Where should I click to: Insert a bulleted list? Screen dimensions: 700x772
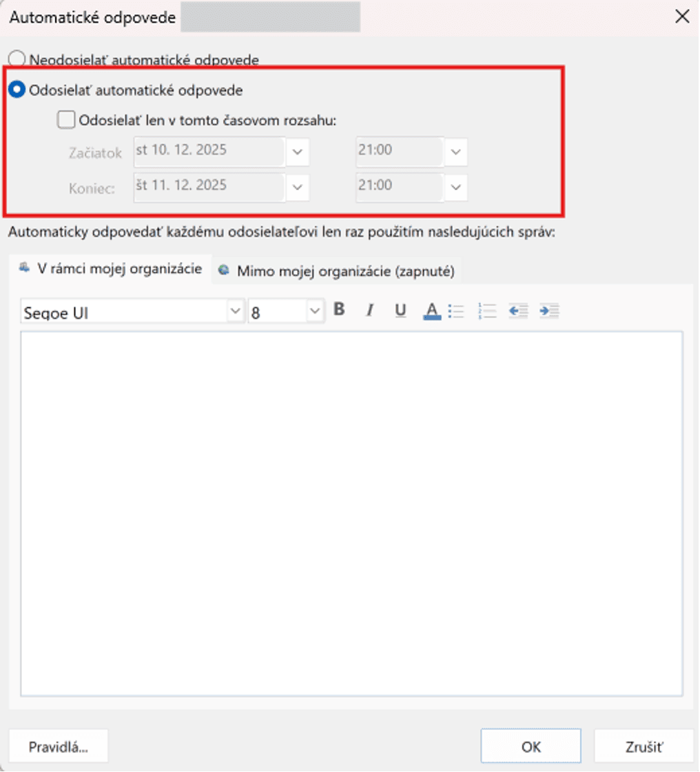click(x=456, y=310)
